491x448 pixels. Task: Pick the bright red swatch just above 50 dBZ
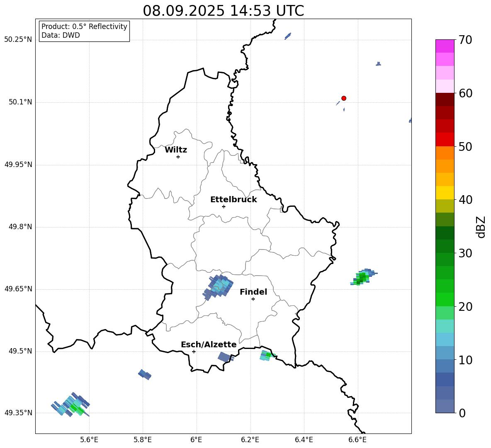(445, 140)
